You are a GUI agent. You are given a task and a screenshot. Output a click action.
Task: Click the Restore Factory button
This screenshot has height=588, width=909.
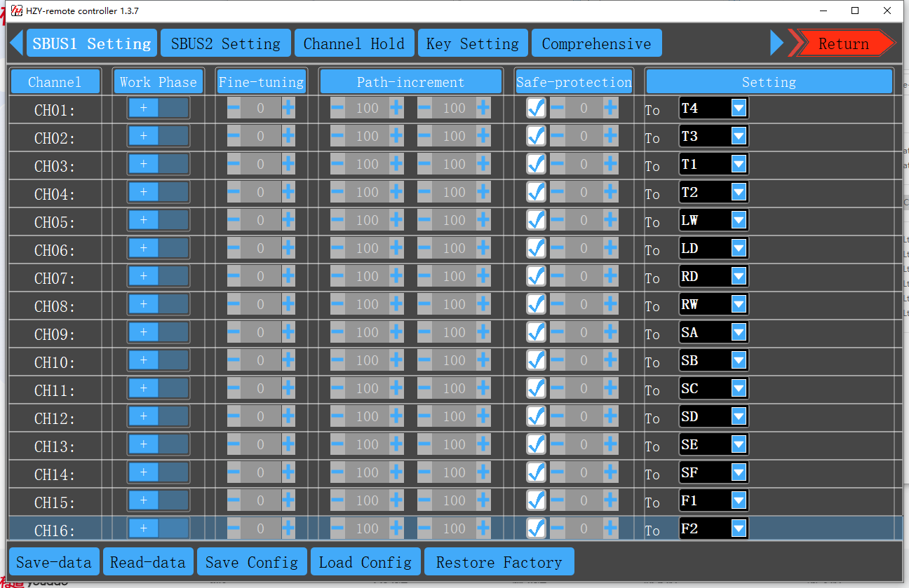[x=499, y=562]
